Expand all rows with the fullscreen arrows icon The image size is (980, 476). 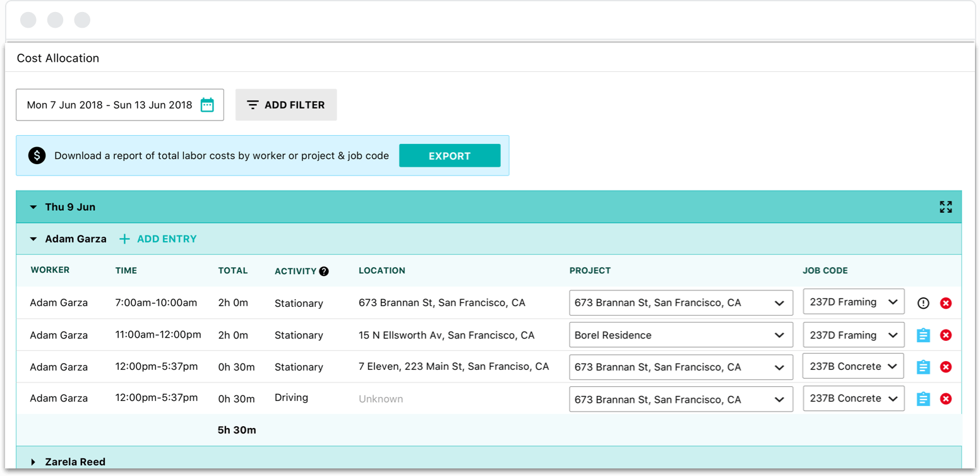[945, 207]
